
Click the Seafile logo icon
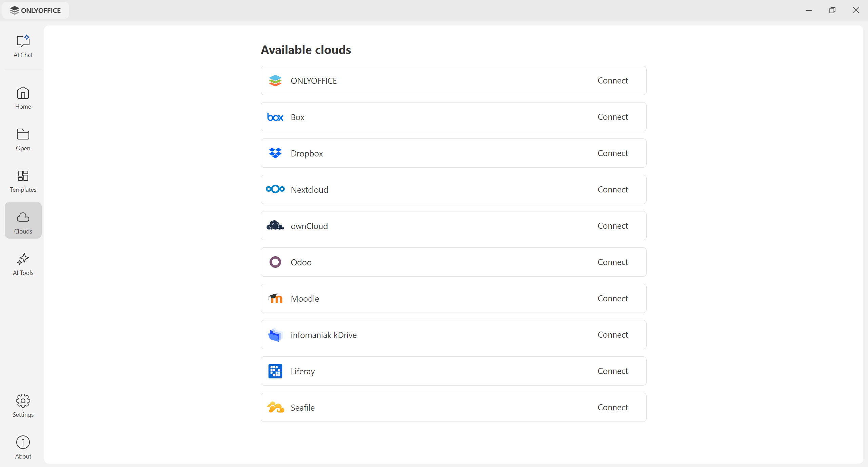(275, 407)
